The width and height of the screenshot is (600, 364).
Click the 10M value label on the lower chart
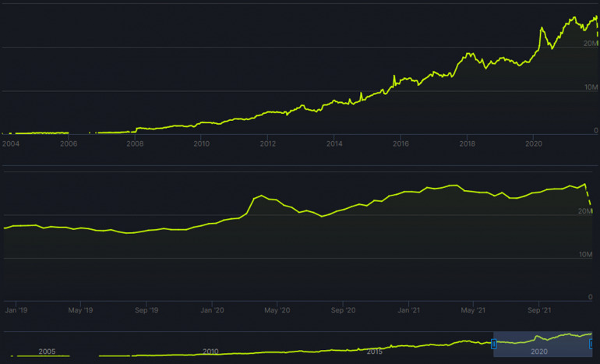pyautogui.click(x=585, y=255)
